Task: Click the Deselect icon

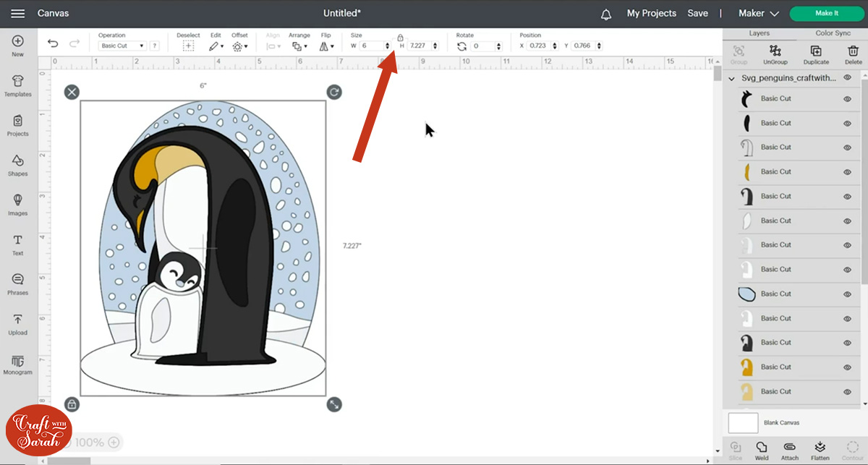Action: (188, 46)
